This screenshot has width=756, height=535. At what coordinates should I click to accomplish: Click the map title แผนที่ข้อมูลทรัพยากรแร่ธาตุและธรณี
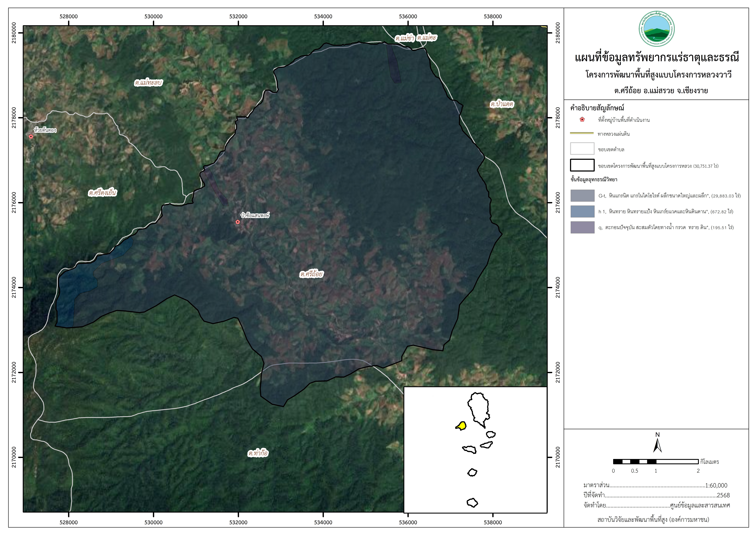pyautogui.click(x=657, y=58)
